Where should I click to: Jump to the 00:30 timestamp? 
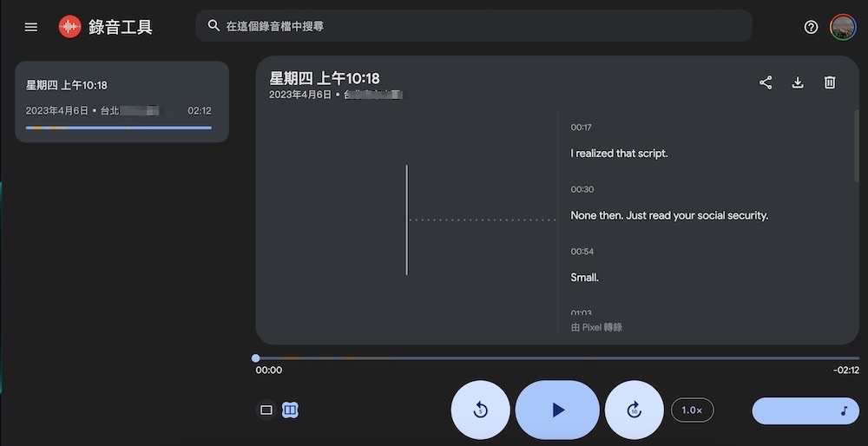(582, 189)
